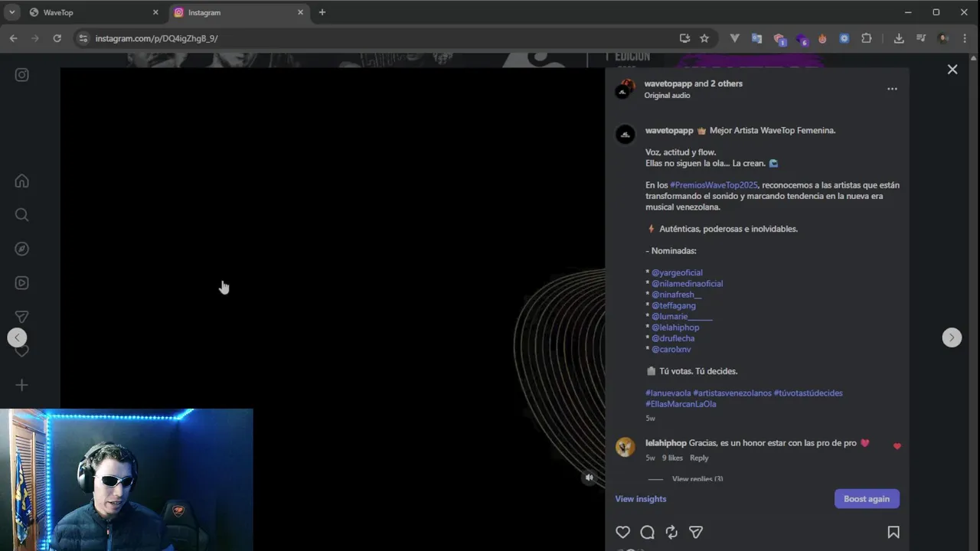
Task: Open the #PremiosWaveTop2025 hashtag
Action: 714,185
